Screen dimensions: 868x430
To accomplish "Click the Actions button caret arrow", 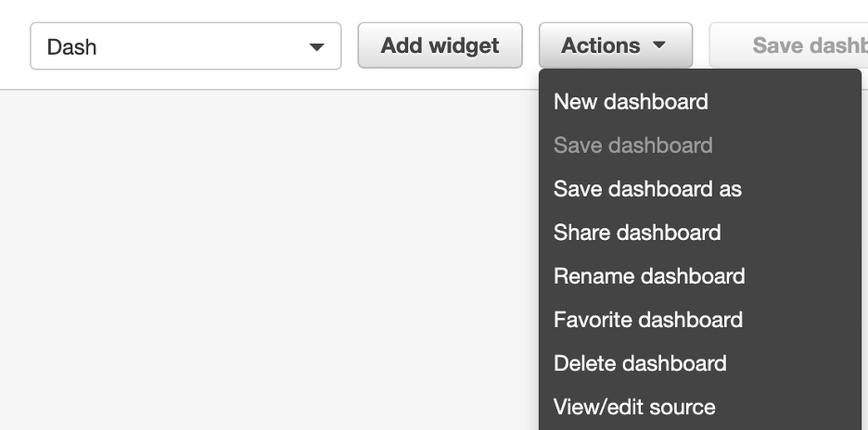I will point(659,45).
